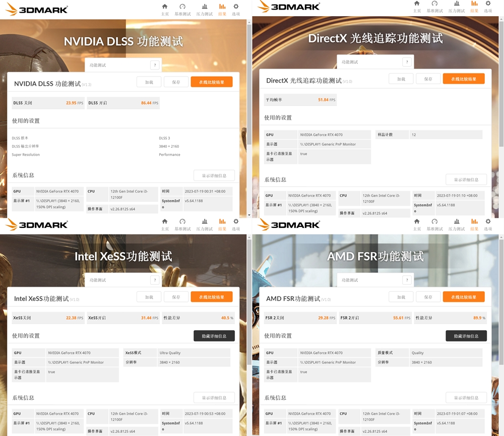Open 基准测试 benchmarks icon in AMD FSR window
The height and width of the screenshot is (436, 504).
click(434, 221)
